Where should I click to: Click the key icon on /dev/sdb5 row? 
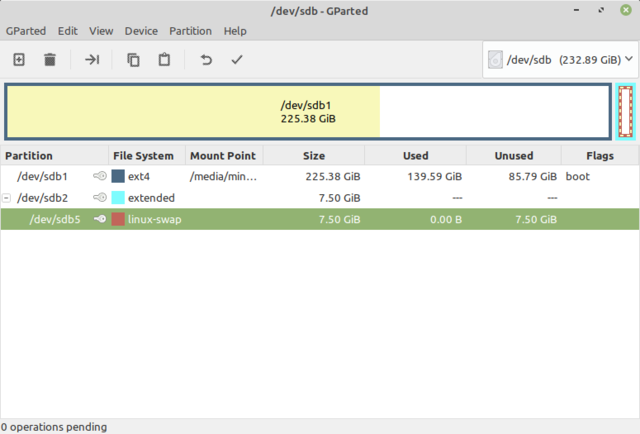coord(100,219)
